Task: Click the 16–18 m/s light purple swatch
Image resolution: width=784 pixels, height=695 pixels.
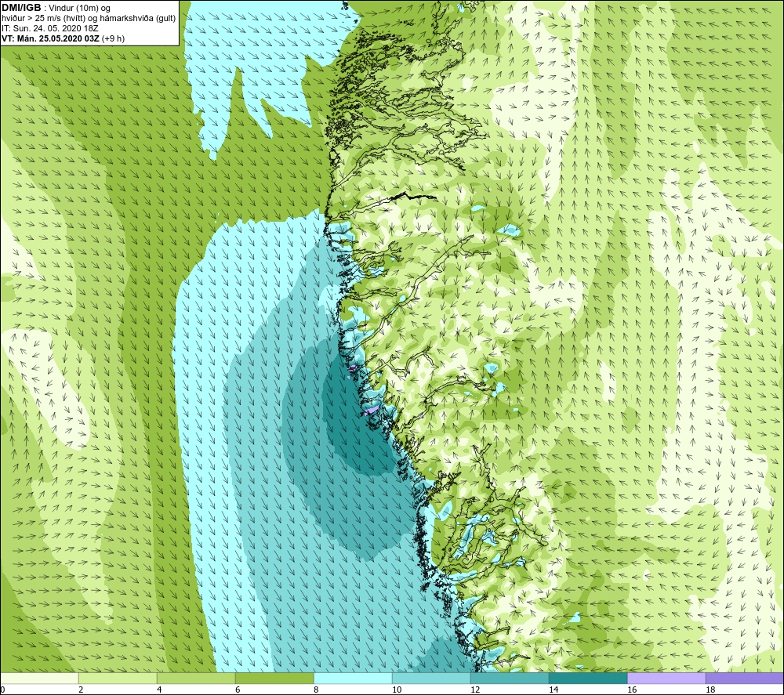Action: click(x=666, y=678)
